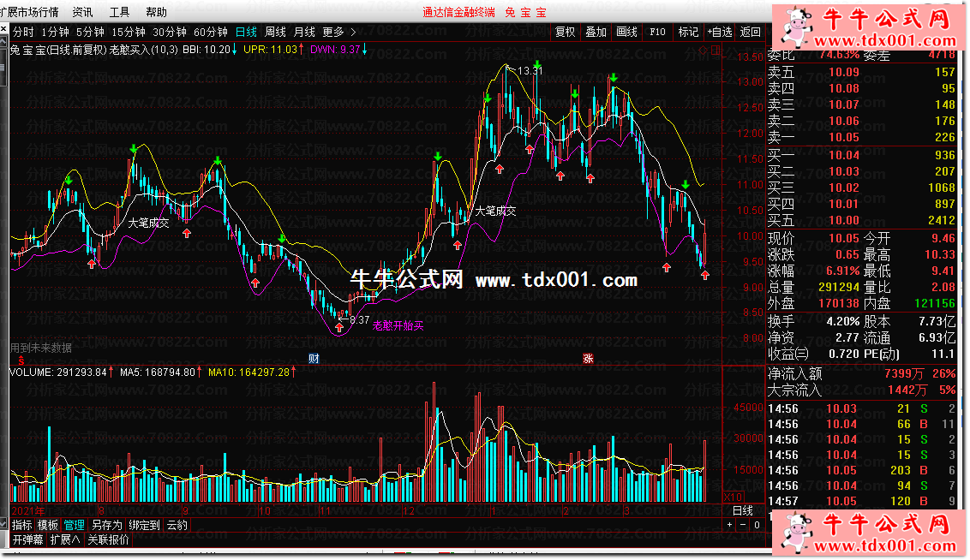Click the 财 financial event marker on chart

pos(314,357)
